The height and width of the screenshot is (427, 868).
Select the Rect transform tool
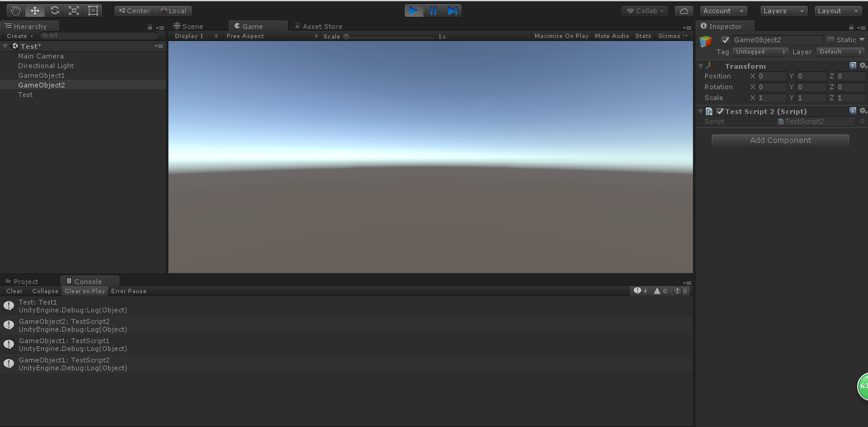[x=92, y=10]
